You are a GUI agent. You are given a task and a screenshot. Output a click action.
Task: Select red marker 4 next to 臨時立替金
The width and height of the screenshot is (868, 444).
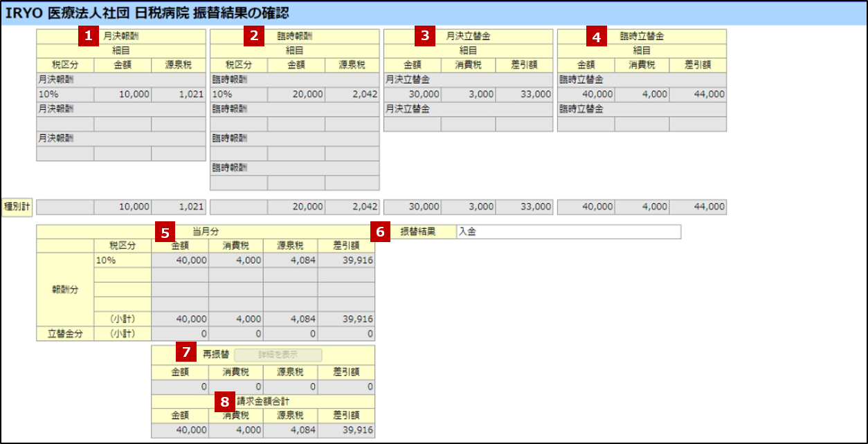pyautogui.click(x=596, y=36)
